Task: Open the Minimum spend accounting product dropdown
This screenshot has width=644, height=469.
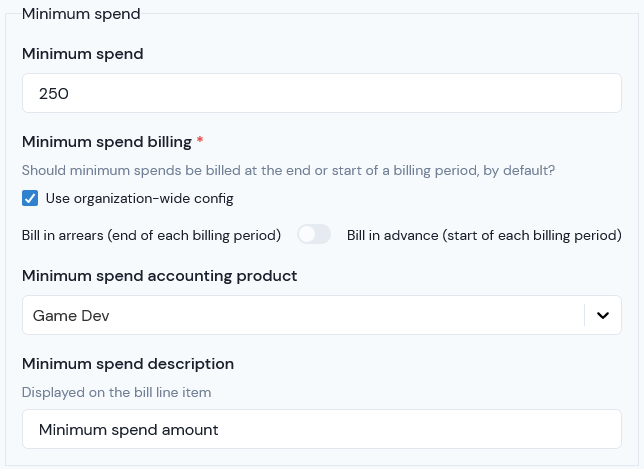Action: coord(322,315)
